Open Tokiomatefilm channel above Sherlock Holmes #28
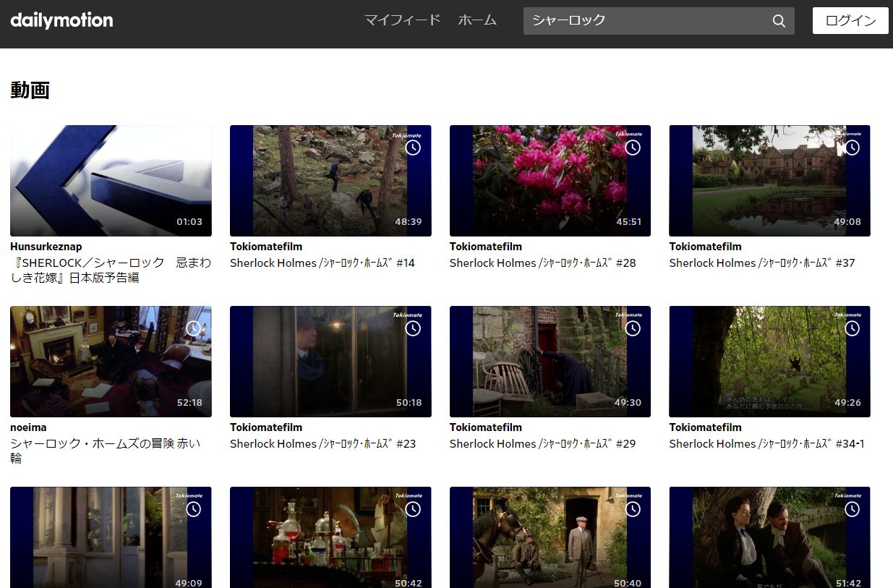This screenshot has height=588, width=893. pos(486,247)
